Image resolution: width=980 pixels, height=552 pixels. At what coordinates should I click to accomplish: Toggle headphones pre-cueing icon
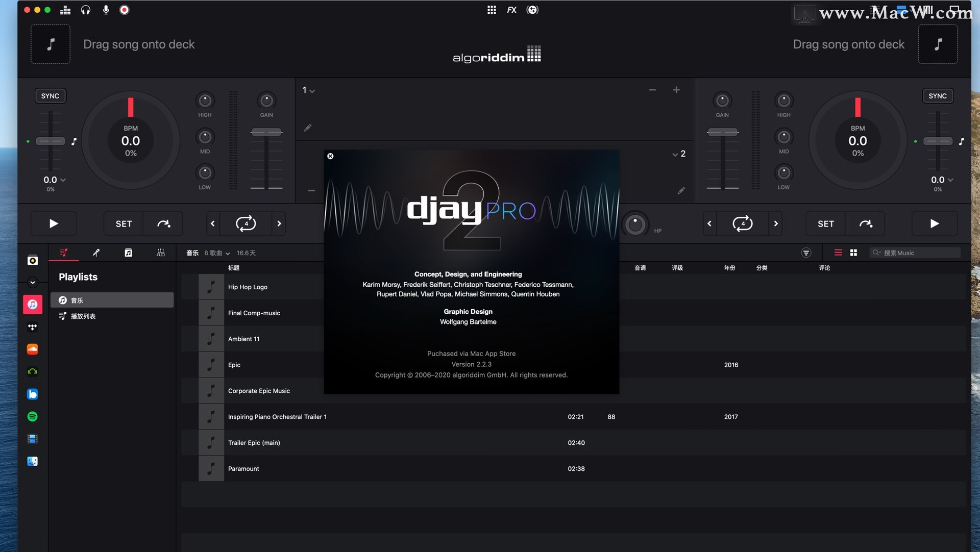click(x=86, y=10)
